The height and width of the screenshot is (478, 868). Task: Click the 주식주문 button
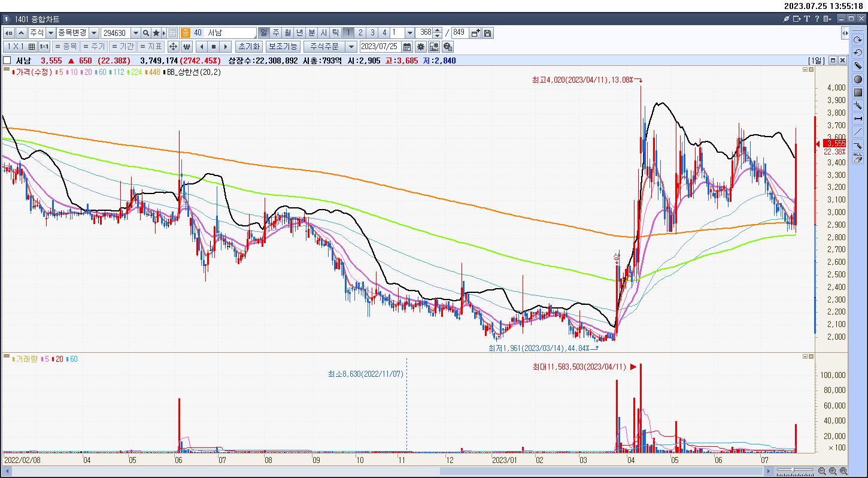(x=324, y=47)
